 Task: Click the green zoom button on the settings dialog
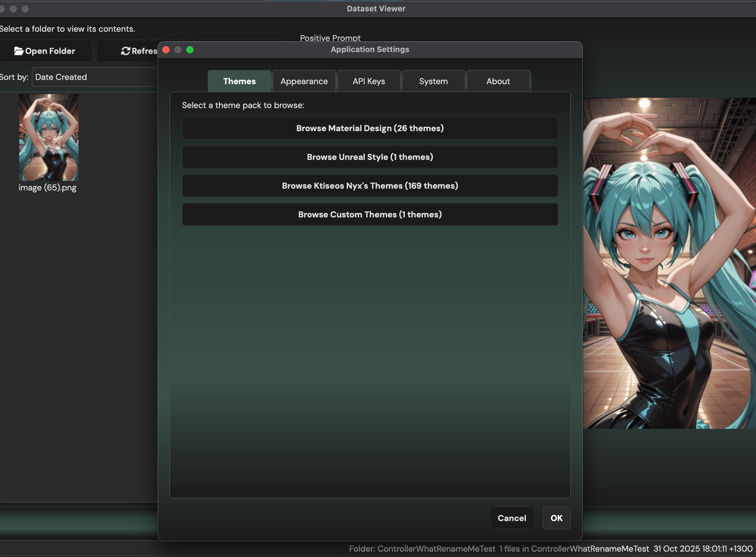point(190,50)
